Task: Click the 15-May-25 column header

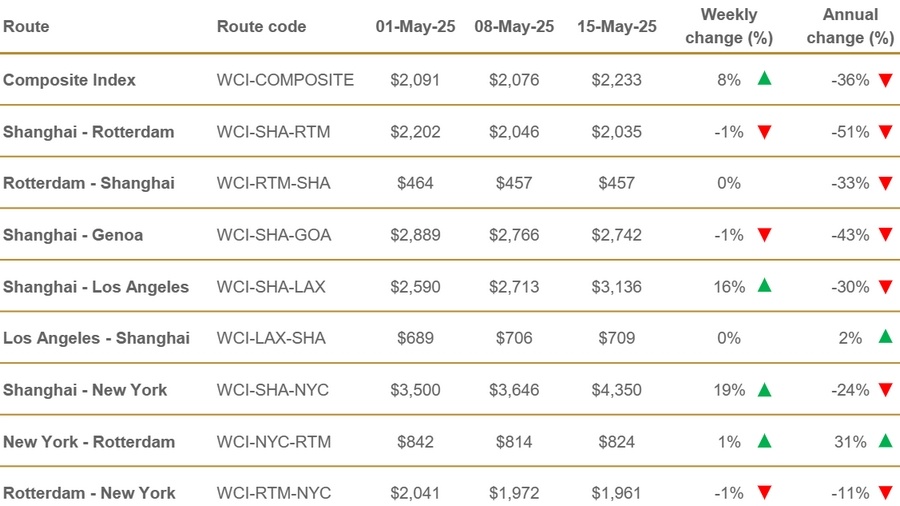Action: [x=616, y=27]
